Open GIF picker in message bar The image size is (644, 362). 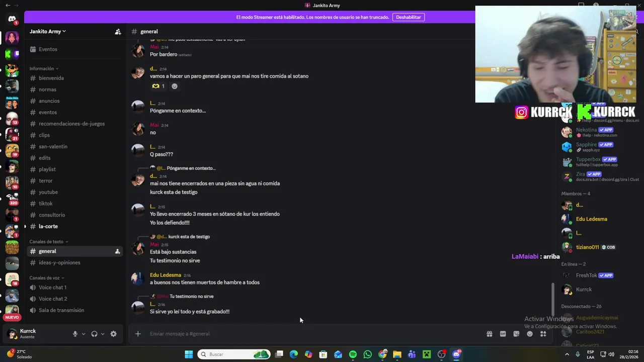click(503, 334)
